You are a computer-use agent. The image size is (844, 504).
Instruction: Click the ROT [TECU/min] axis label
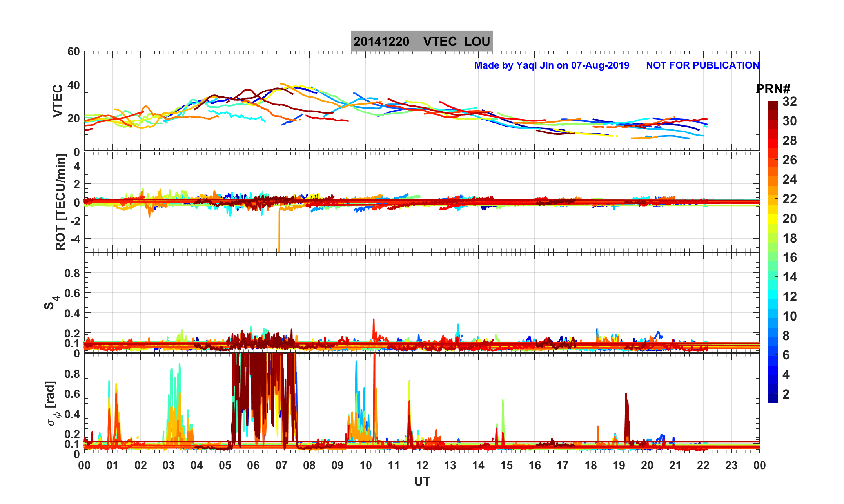coord(60,202)
